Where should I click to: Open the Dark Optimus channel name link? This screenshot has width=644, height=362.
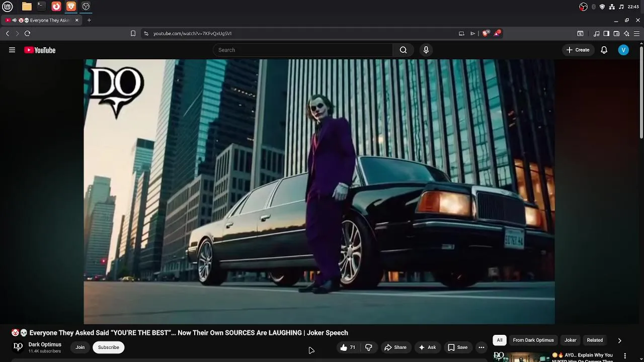[x=45, y=344]
